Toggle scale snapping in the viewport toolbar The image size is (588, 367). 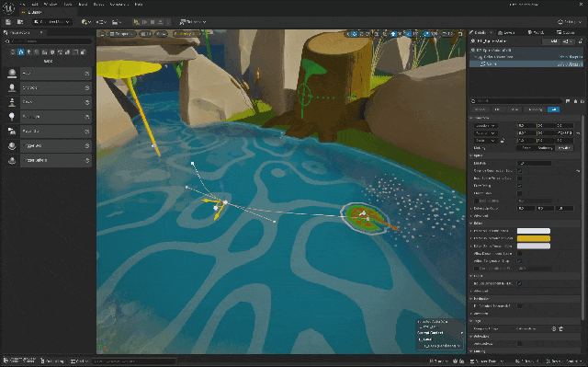(x=426, y=34)
